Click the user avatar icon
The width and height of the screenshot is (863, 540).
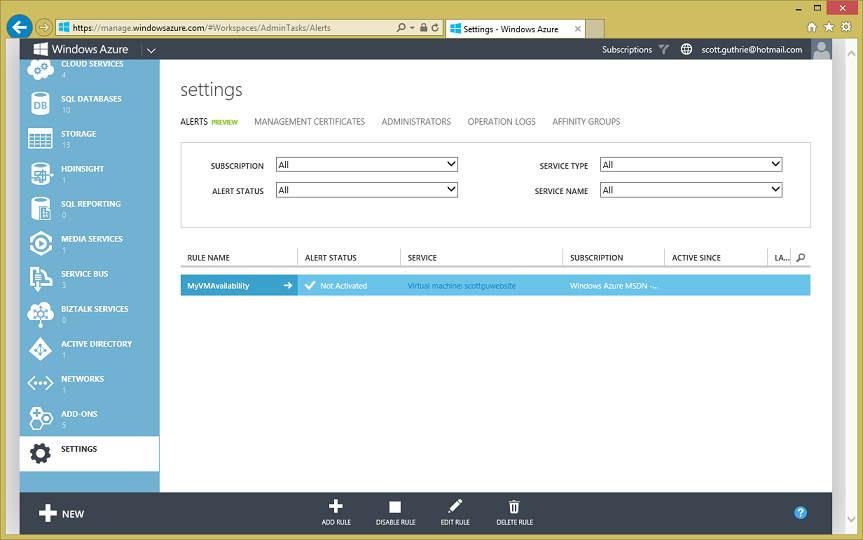[821, 49]
